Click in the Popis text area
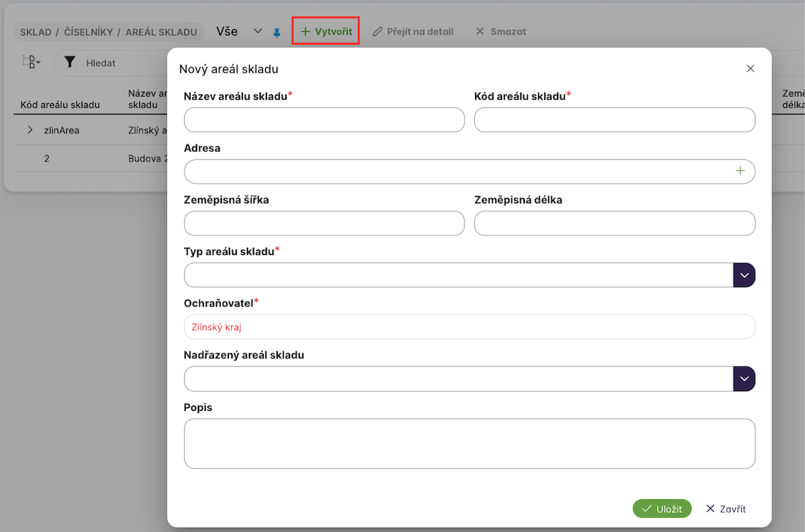Image resolution: width=805 pixels, height=532 pixels. [469, 443]
